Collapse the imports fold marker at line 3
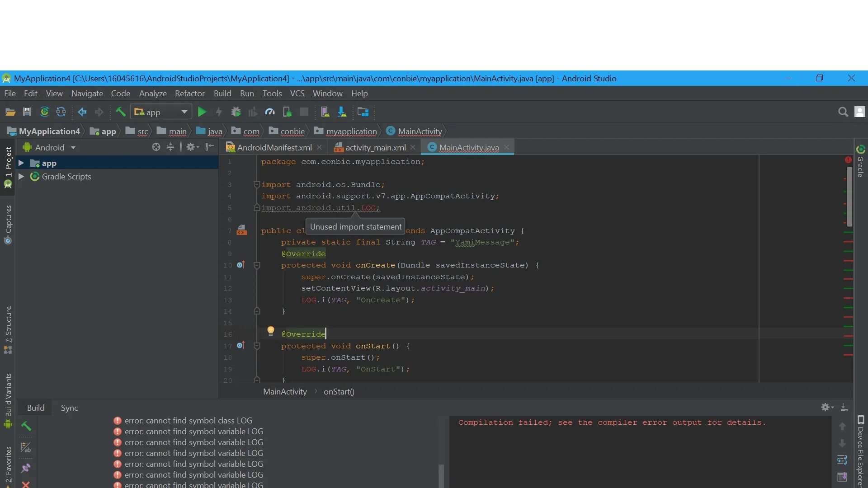This screenshot has height=488, width=868. coord(257,184)
